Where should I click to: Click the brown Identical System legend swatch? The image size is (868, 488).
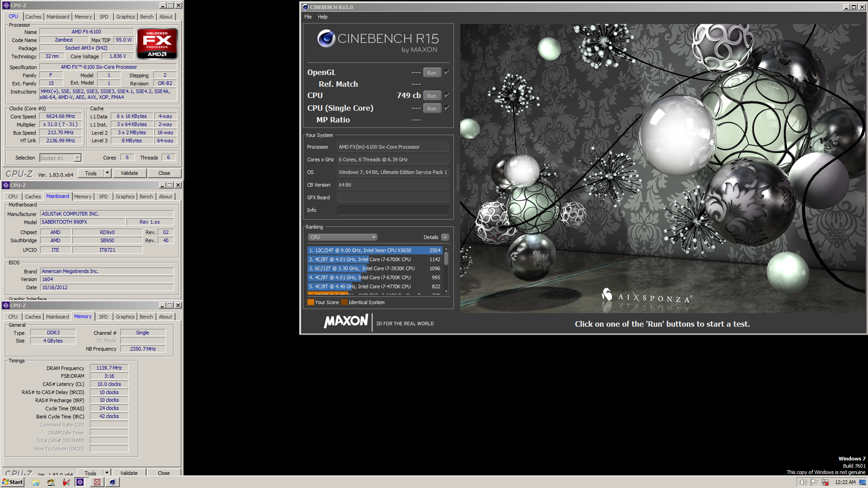(344, 302)
